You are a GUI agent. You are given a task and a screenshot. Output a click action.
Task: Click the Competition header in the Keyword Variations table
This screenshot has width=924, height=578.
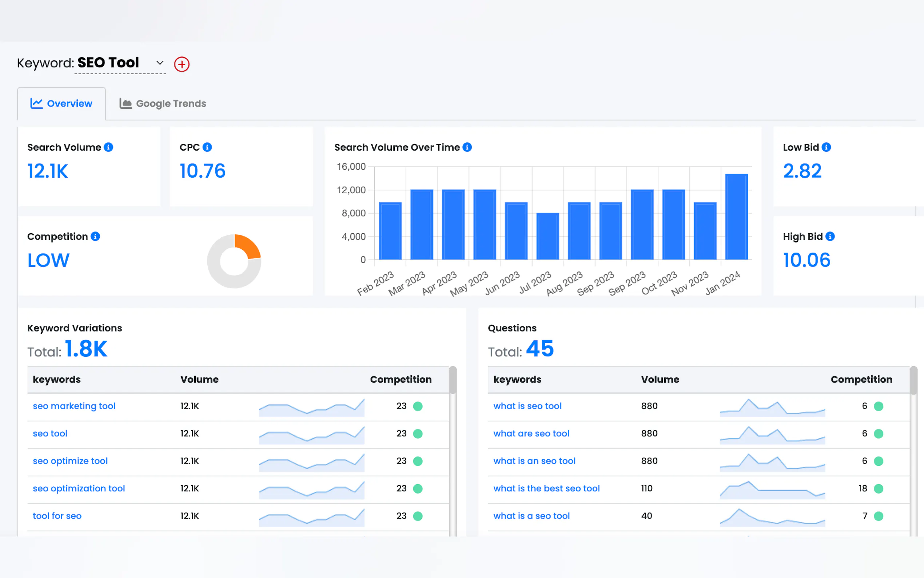pyautogui.click(x=401, y=379)
